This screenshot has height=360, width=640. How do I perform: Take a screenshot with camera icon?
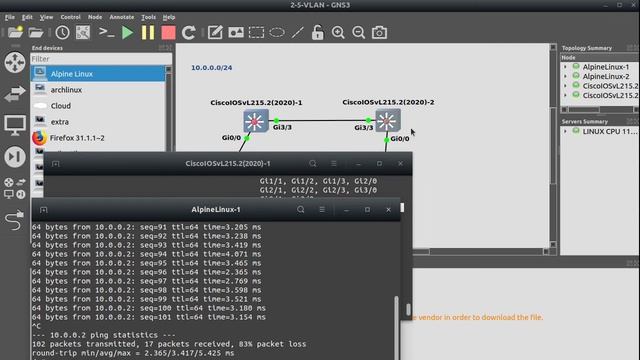click(x=379, y=32)
